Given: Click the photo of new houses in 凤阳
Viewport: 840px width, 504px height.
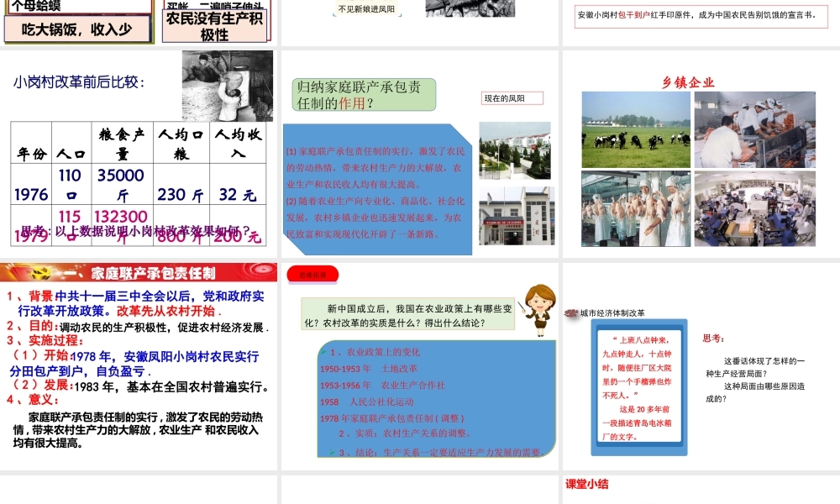Looking at the screenshot, I should tap(515, 150).
